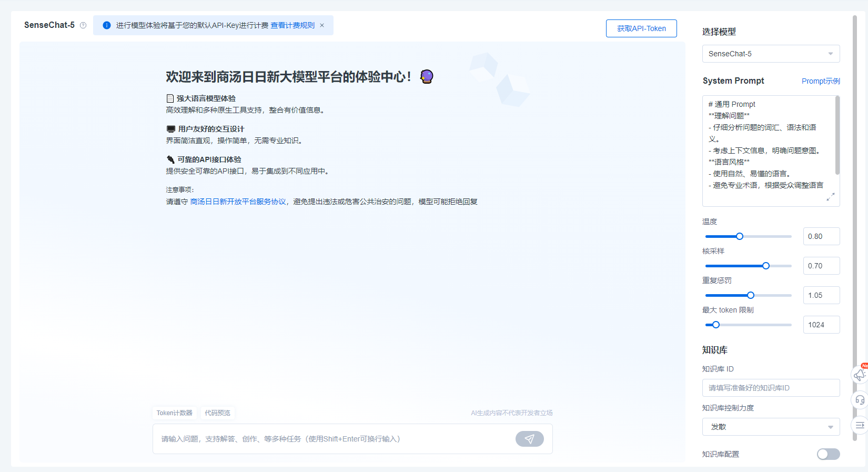
Task: Click the megaphone announcement icon
Action: (x=860, y=375)
